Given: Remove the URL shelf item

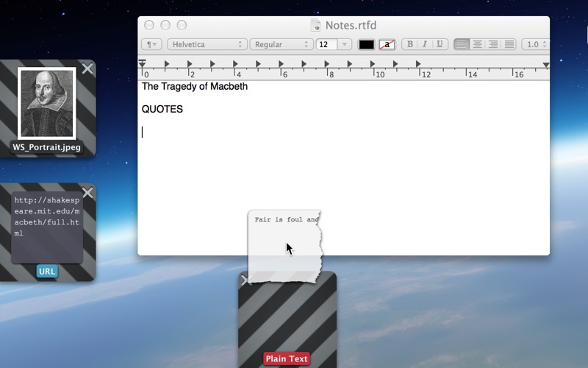Looking at the screenshot, I should pos(87,192).
